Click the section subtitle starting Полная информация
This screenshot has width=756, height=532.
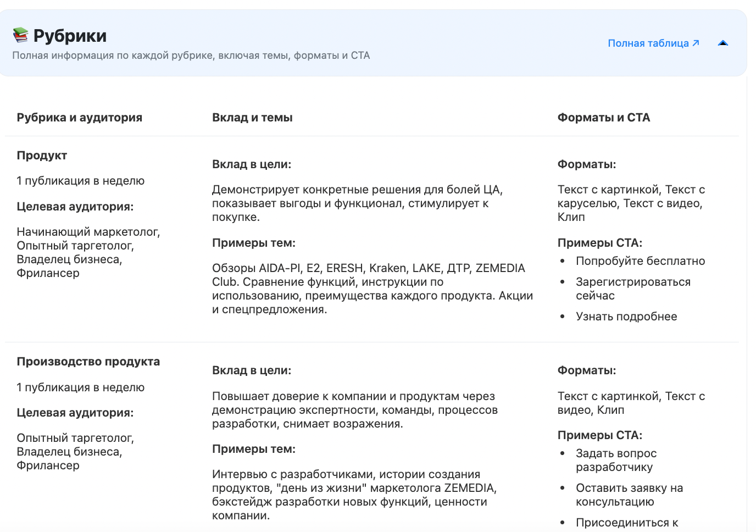191,56
